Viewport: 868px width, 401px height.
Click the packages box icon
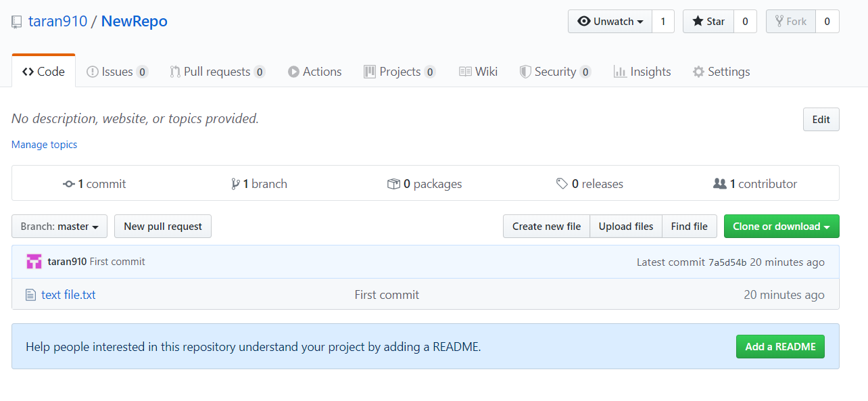pos(393,184)
